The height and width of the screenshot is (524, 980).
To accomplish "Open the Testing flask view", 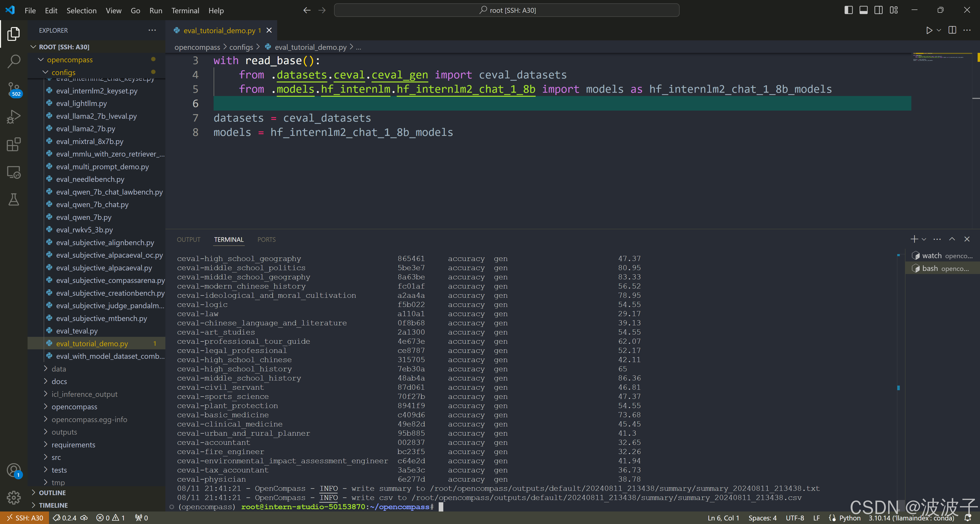I will 14,199.
